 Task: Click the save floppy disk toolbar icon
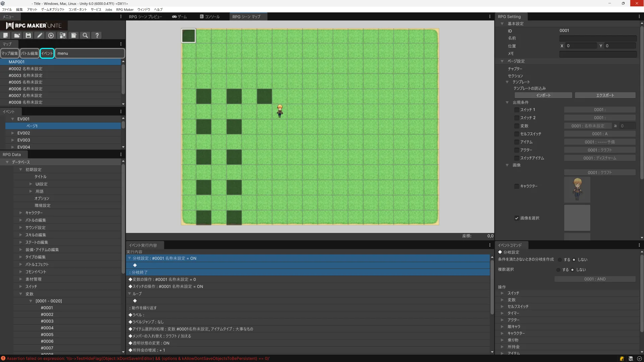[x=28, y=35]
